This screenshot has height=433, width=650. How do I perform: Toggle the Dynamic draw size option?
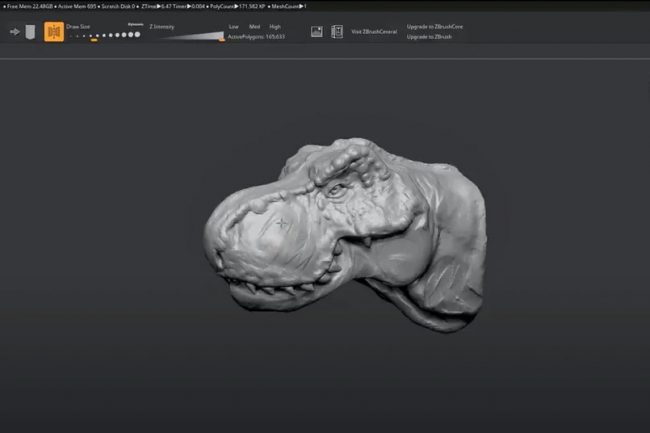click(136, 23)
